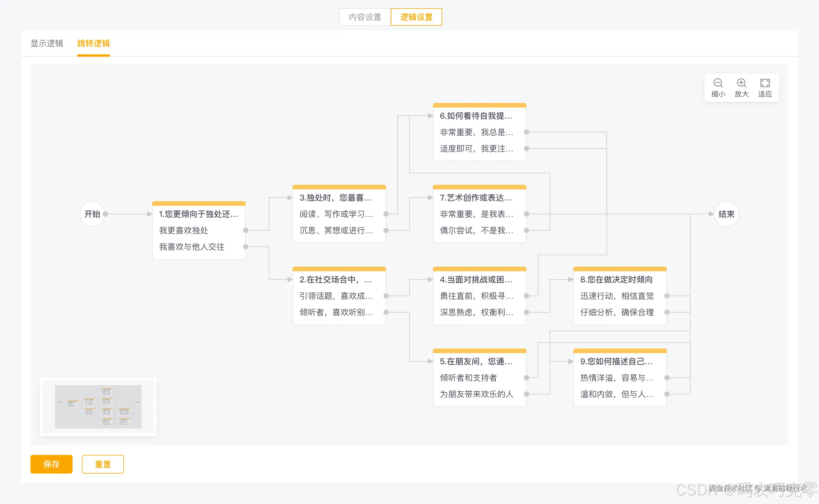Select the 结束 end node
Image resolution: width=819 pixels, height=504 pixels.
tap(726, 214)
